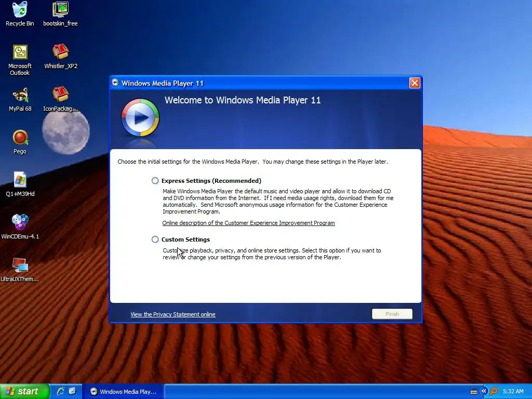Viewport: 532px width, 399px height.
Task: Select the Microsoft Outlook desktop icon
Action: click(x=20, y=60)
